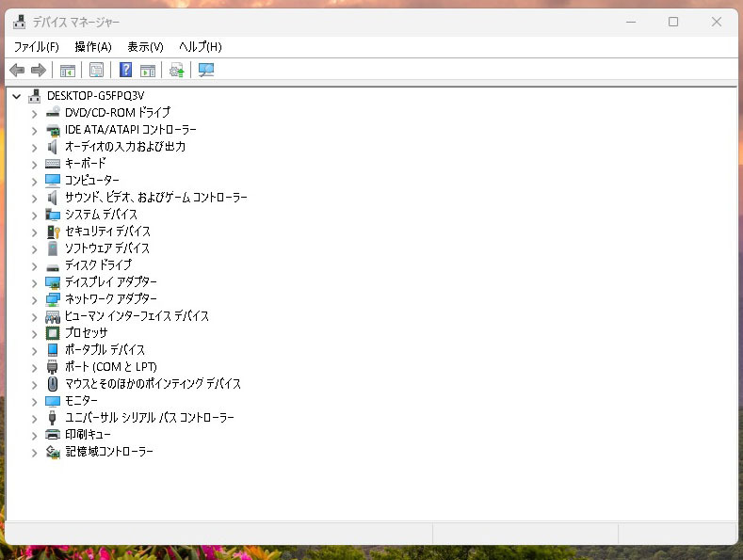
Task: Click the mouse pointing device icon
Action: pyautogui.click(x=53, y=384)
